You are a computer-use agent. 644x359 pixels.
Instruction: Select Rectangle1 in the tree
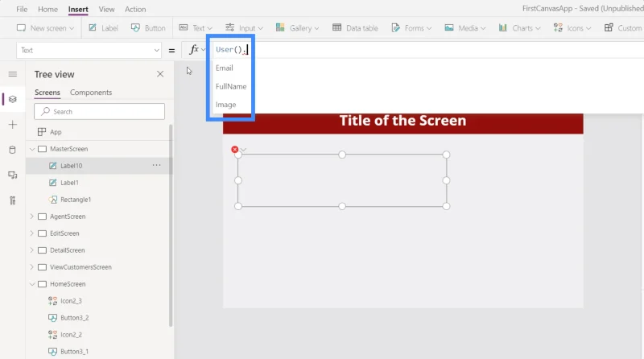point(76,199)
